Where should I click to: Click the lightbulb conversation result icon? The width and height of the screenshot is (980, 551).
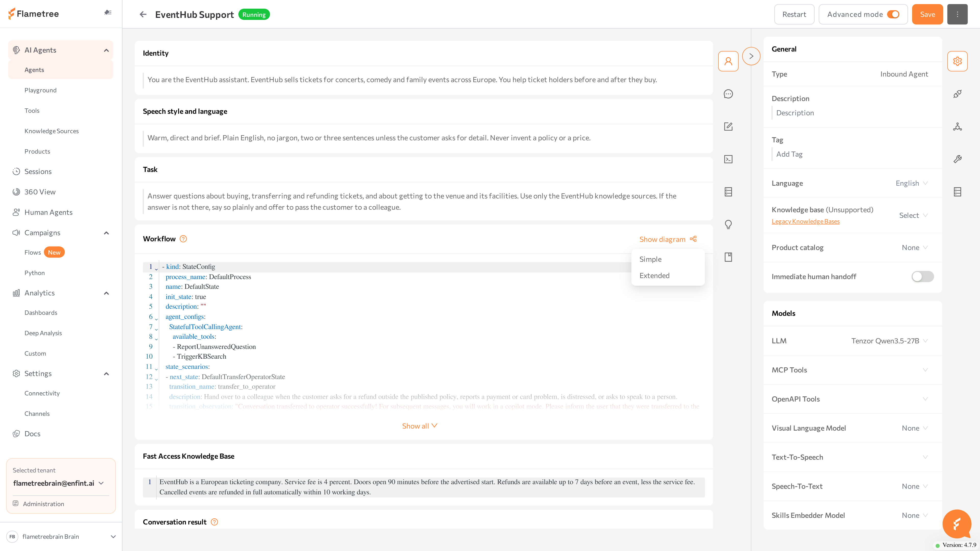728,225
